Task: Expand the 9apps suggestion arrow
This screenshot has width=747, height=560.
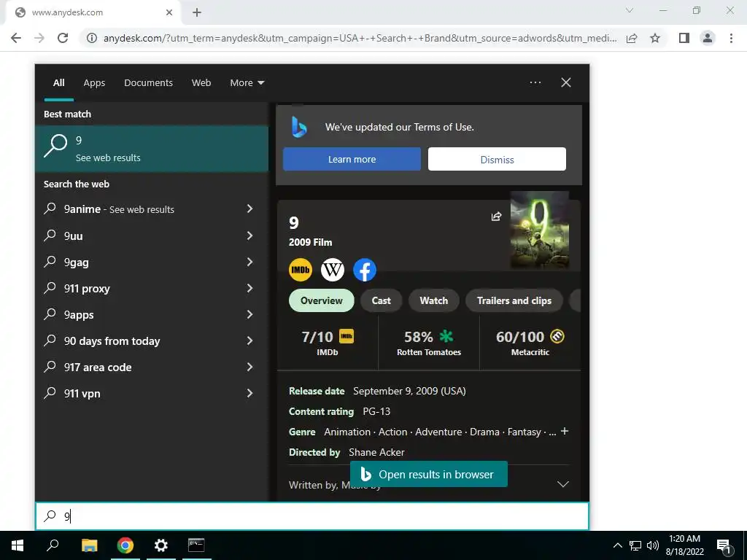Action: (249, 314)
